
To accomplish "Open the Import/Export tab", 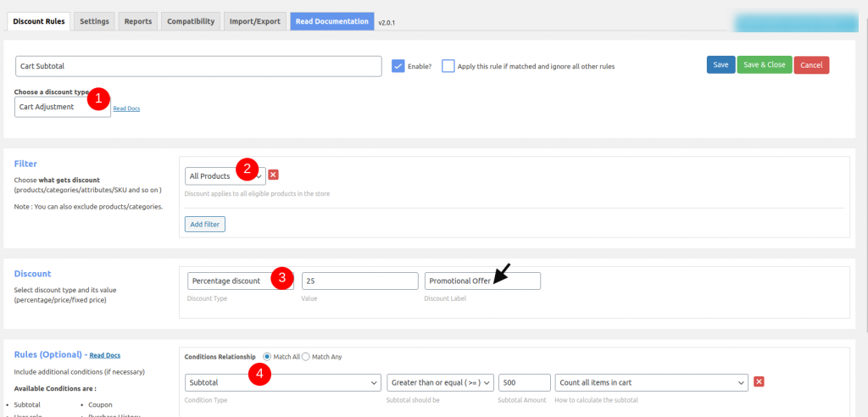I will pos(254,21).
